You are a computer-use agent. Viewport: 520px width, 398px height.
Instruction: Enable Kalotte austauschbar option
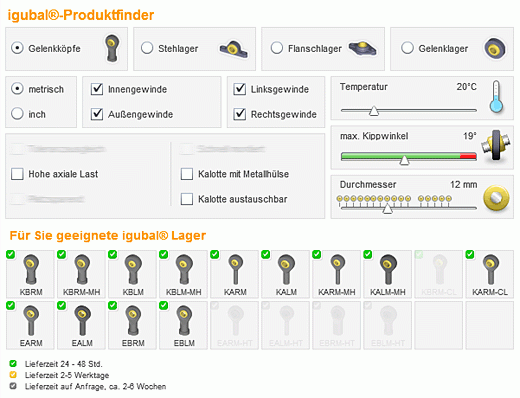[x=187, y=199]
